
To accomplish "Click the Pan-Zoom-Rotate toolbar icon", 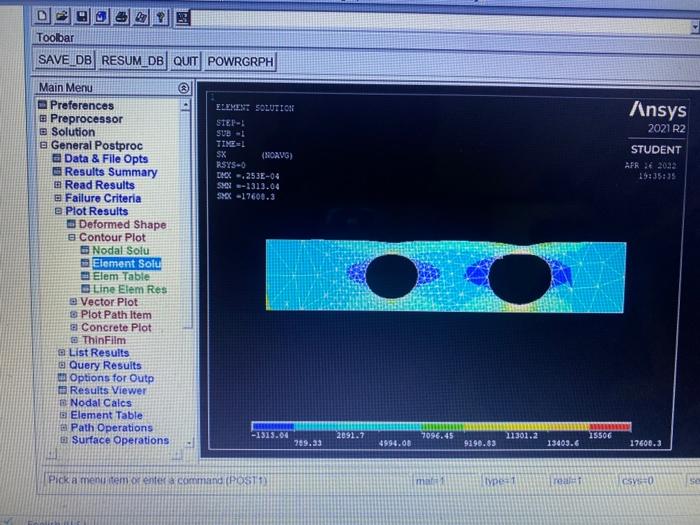I will point(101,17).
